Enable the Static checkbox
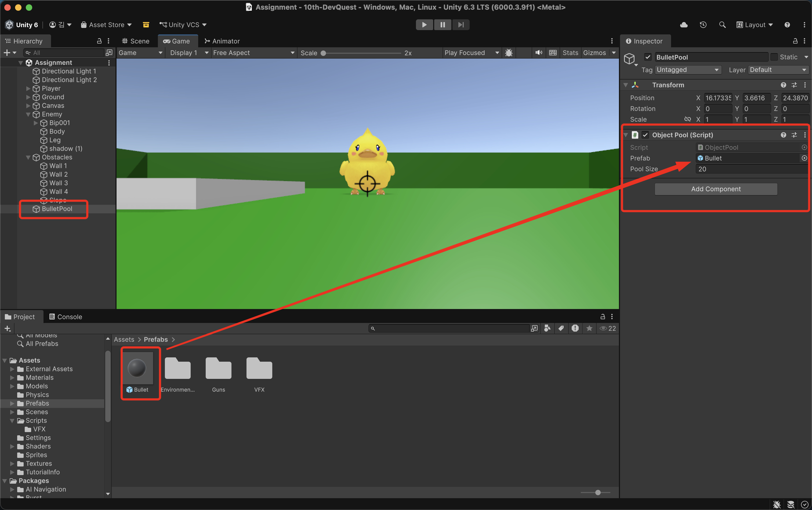812x510 pixels. [774, 57]
